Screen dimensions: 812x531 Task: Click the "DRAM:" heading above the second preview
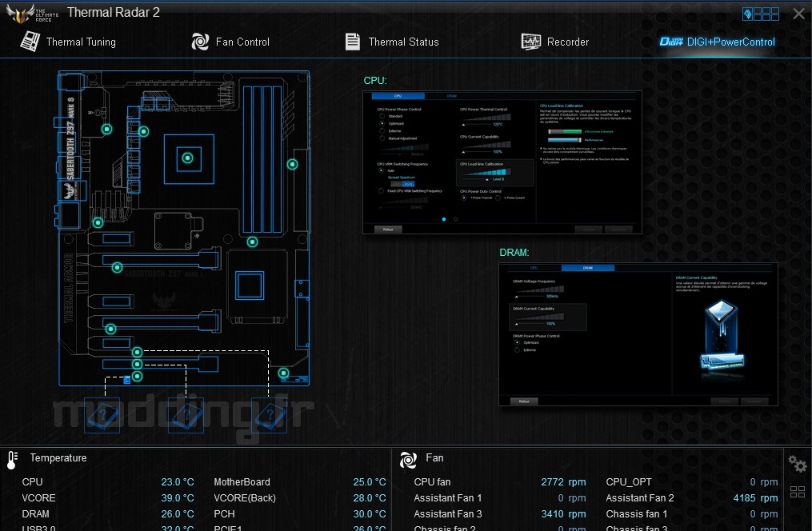tap(514, 253)
